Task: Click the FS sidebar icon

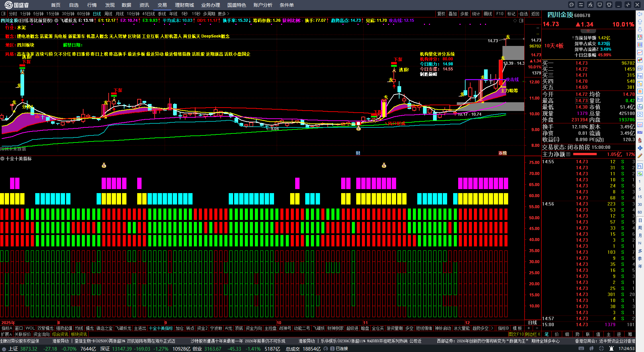Action: (640, 166)
